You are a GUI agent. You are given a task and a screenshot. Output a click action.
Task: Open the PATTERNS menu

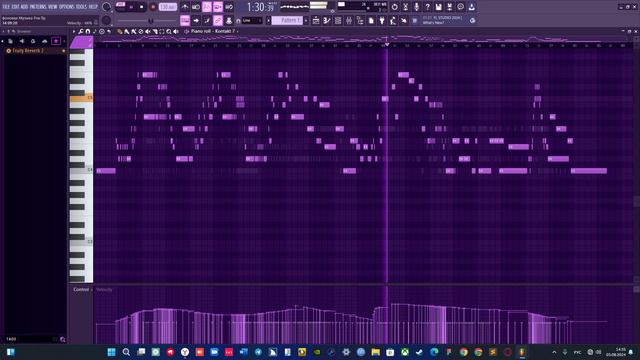pyautogui.click(x=38, y=7)
